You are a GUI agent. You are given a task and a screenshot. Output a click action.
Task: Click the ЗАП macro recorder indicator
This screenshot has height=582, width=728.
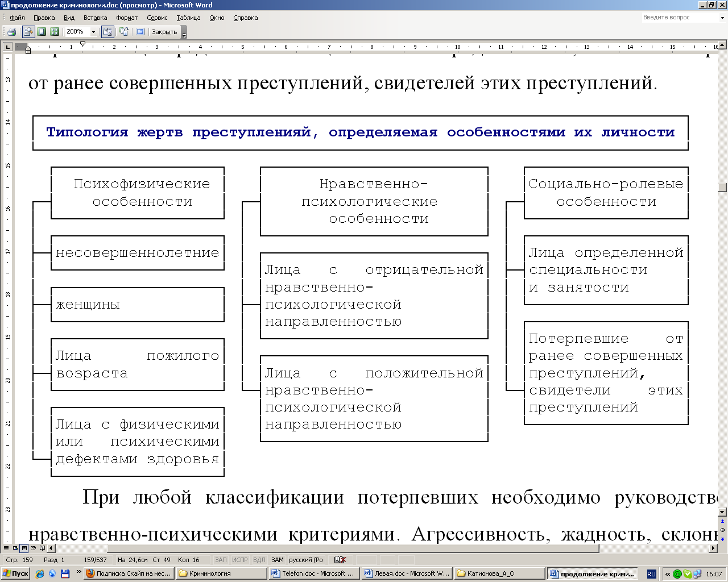pos(221,559)
